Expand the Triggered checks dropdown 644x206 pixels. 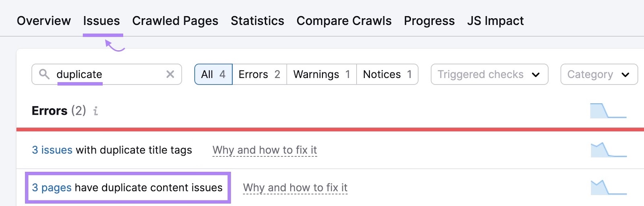[x=489, y=74]
